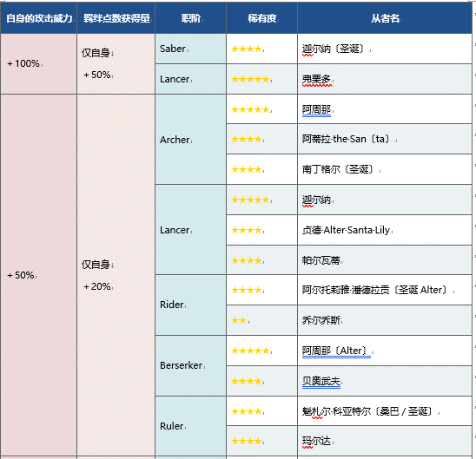Click the 自身的攻击威力 header cell
The image size is (476, 459).
[x=38, y=18]
